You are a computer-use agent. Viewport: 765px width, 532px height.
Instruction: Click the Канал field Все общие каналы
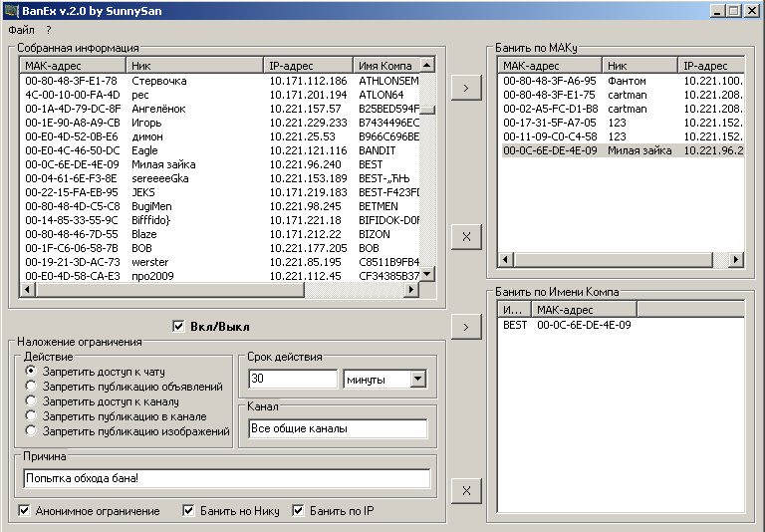[x=338, y=428]
